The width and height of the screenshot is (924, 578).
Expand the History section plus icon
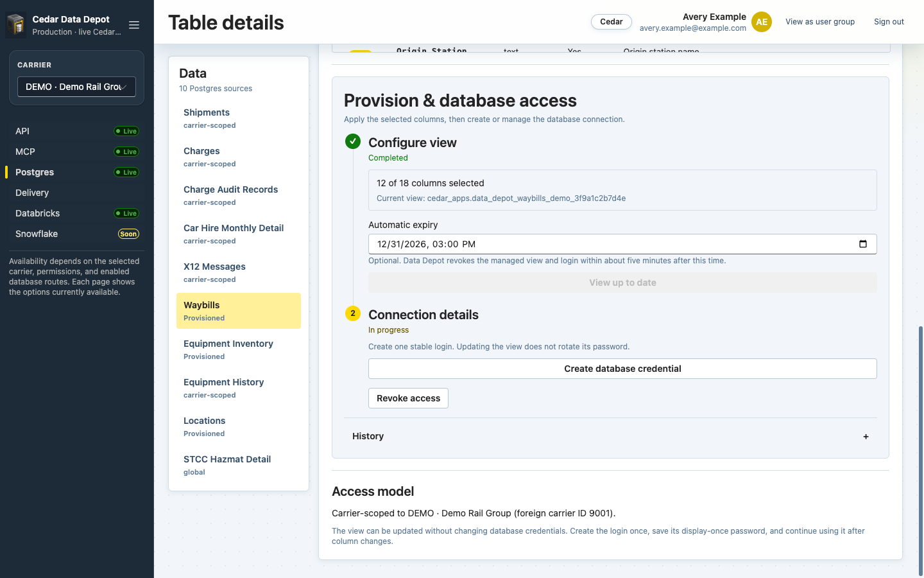tap(866, 437)
